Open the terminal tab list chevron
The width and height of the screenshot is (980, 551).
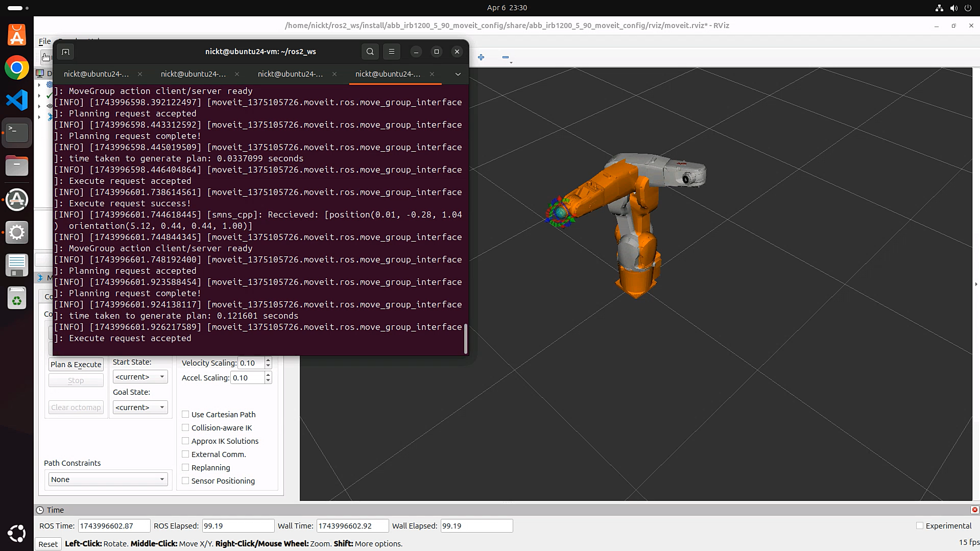point(458,74)
